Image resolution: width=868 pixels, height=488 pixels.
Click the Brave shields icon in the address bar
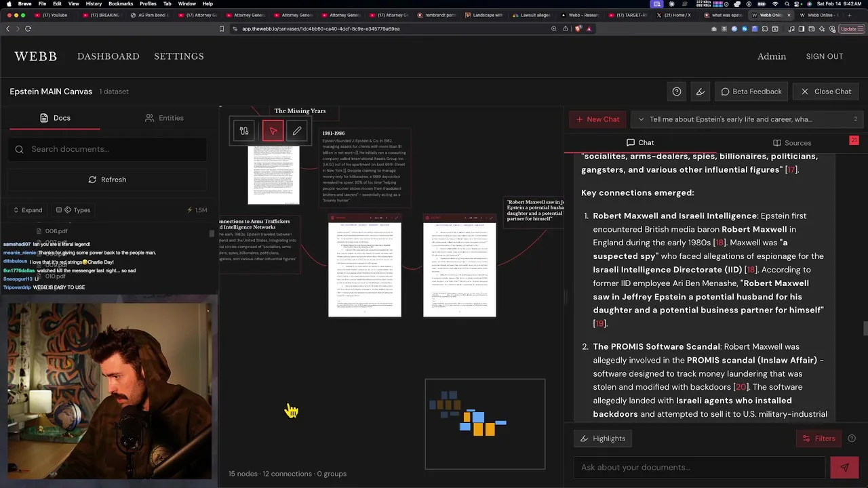click(x=578, y=28)
